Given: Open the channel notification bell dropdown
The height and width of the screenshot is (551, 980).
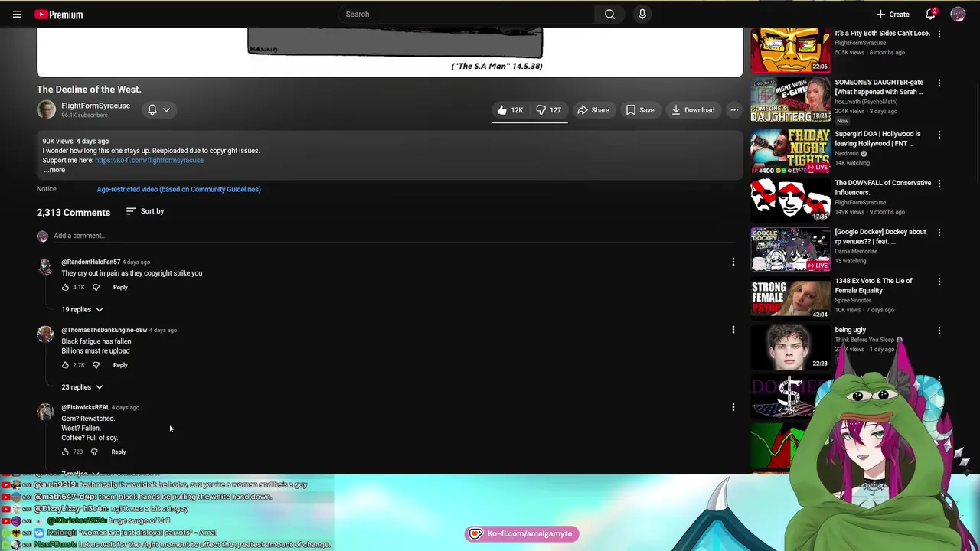Looking at the screenshot, I should [x=158, y=110].
